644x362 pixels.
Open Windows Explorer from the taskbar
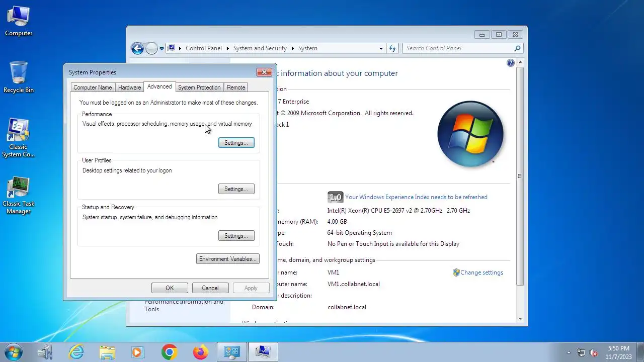coord(107,352)
